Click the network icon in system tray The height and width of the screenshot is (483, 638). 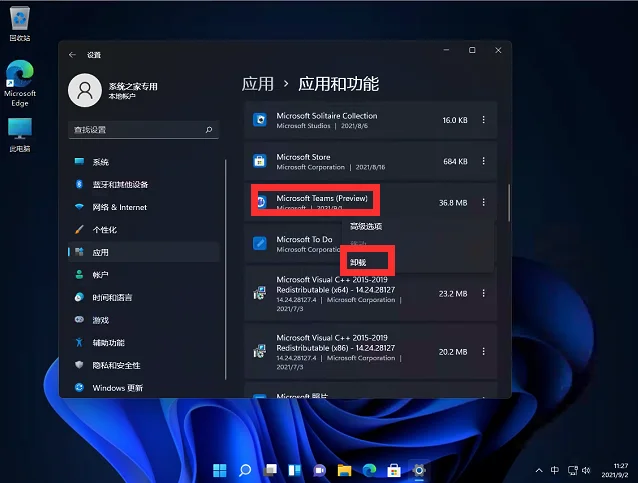[x=572, y=471]
